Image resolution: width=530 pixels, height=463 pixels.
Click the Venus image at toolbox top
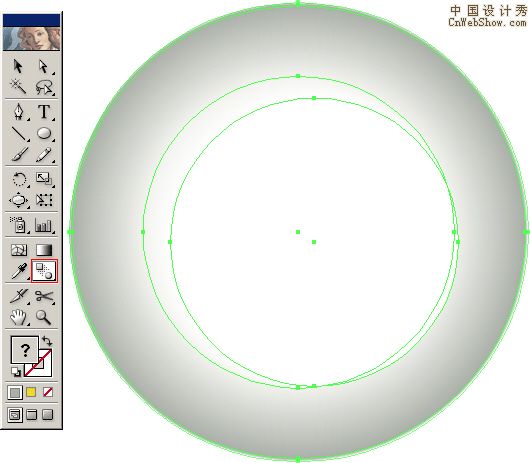pos(31,39)
